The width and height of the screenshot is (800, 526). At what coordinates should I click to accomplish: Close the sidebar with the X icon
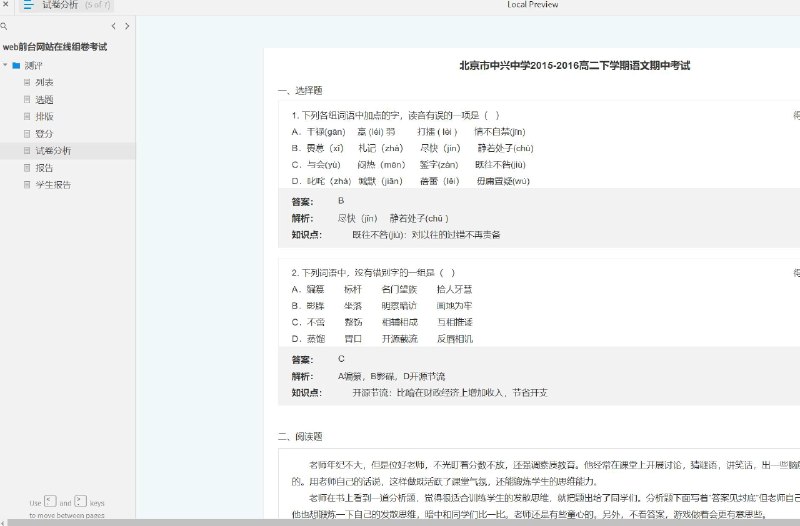click(6, 4)
